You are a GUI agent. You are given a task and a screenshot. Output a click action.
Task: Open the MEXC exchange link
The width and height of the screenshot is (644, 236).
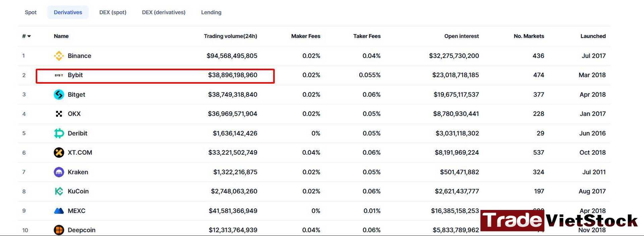point(76,211)
